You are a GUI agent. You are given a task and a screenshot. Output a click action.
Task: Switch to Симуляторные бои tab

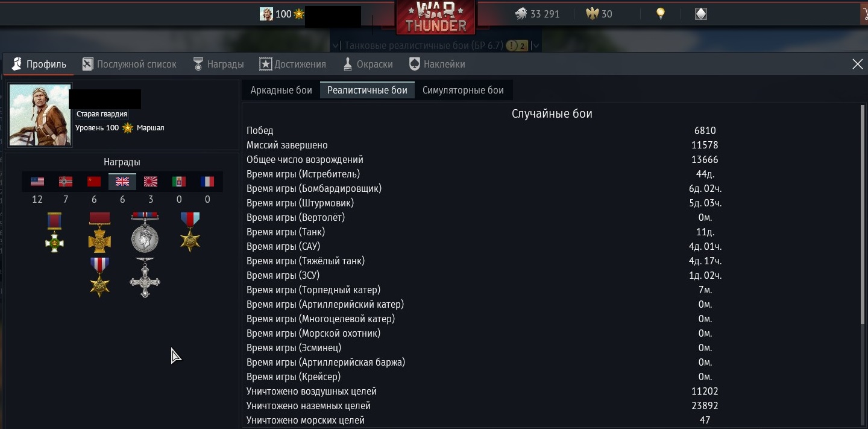coord(463,91)
